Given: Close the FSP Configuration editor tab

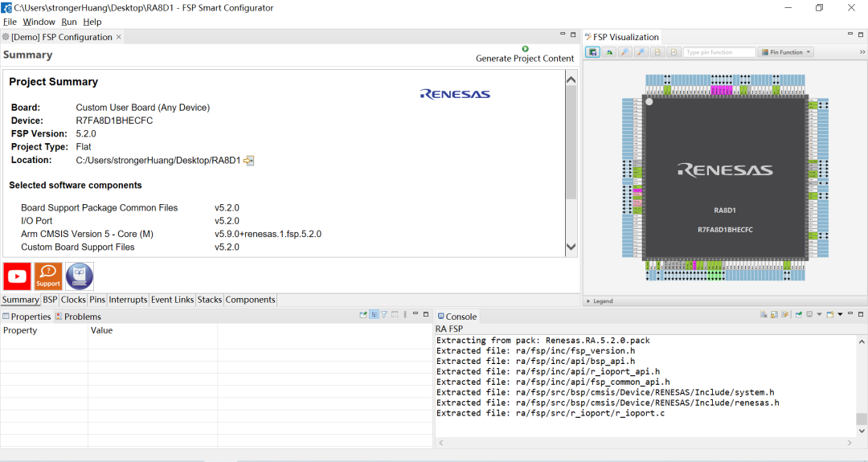Looking at the screenshot, I should coord(119,37).
